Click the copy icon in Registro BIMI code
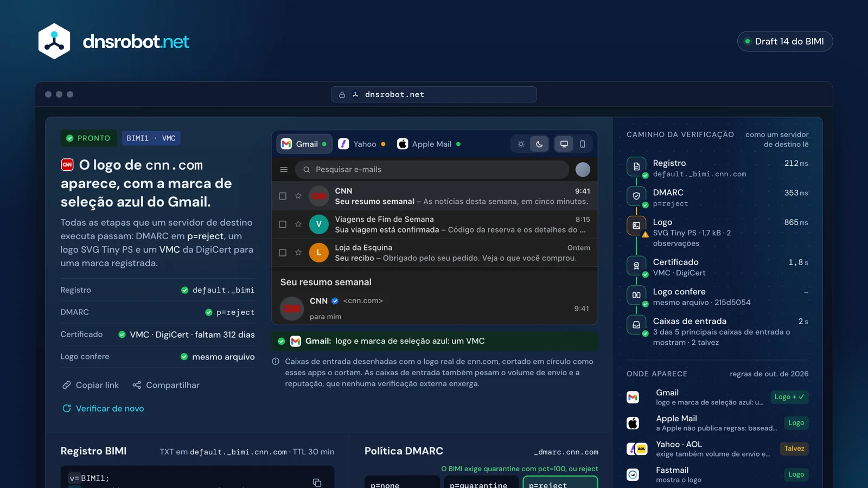The width and height of the screenshot is (868, 488). pyautogui.click(x=317, y=483)
